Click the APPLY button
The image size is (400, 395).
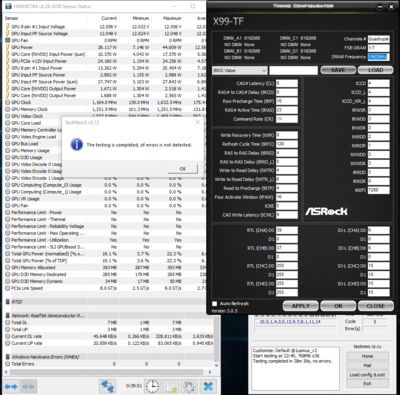(300, 306)
